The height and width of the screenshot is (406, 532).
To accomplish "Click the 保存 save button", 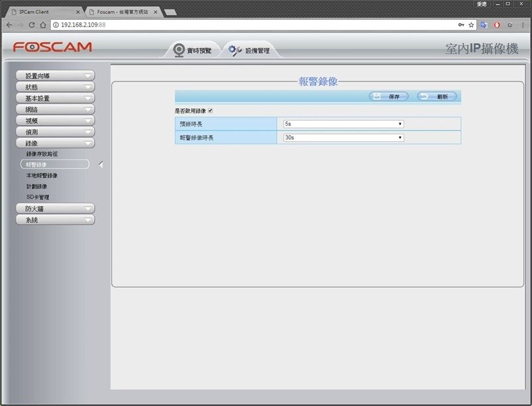I will (x=388, y=96).
